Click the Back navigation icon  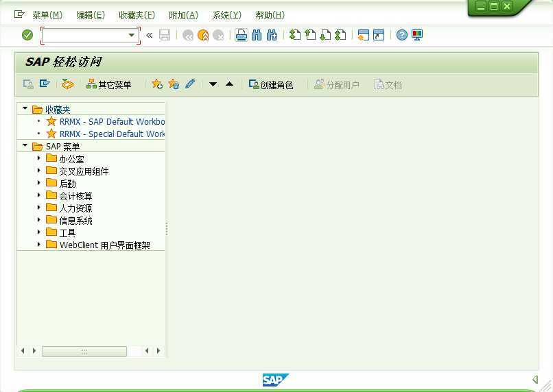tap(188, 35)
